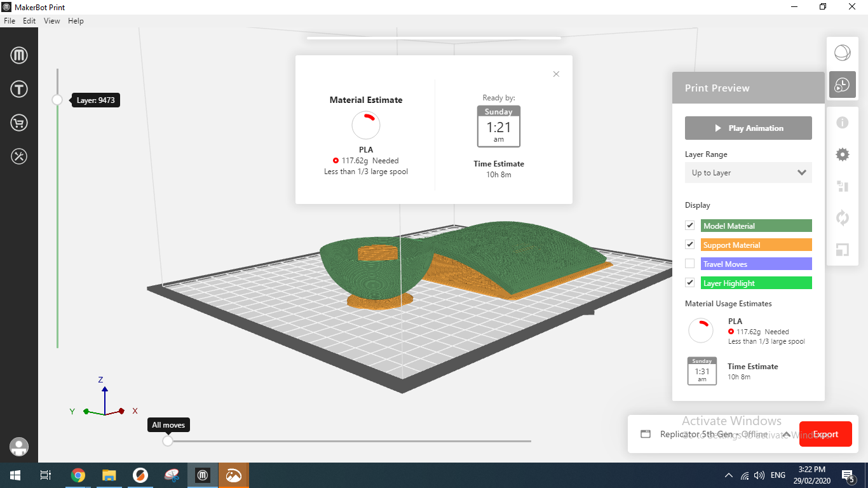This screenshot has height=488, width=868.
Task: Click the Material Estimate PLA usage circle
Action: (366, 126)
